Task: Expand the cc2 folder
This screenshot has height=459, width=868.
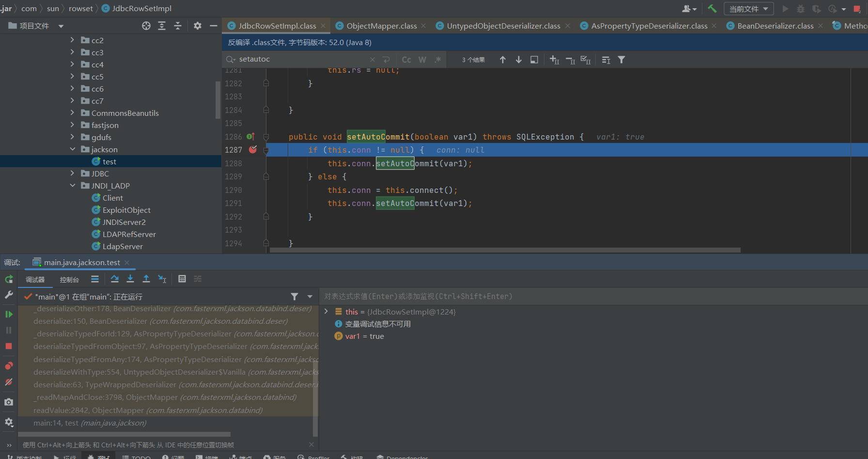Action: point(72,40)
